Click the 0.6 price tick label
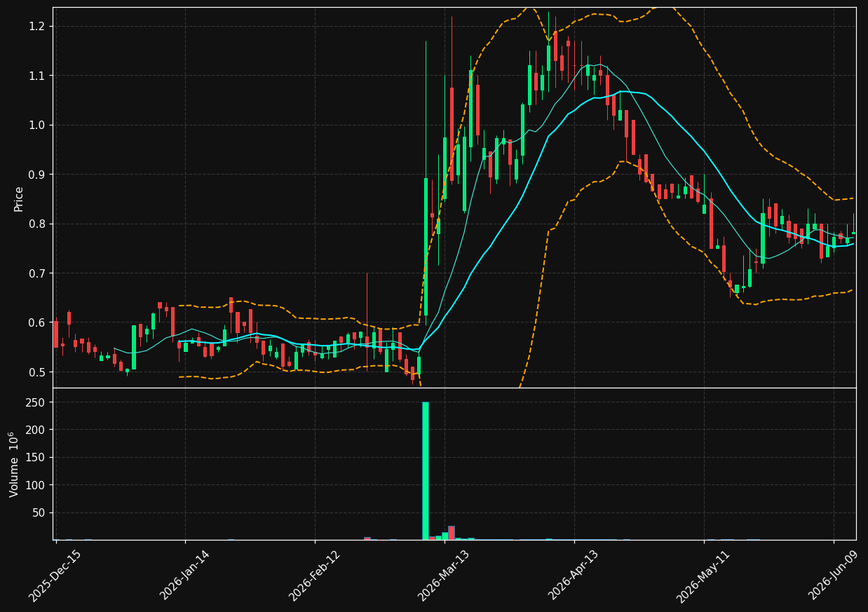This screenshot has width=868, height=612. (39, 322)
